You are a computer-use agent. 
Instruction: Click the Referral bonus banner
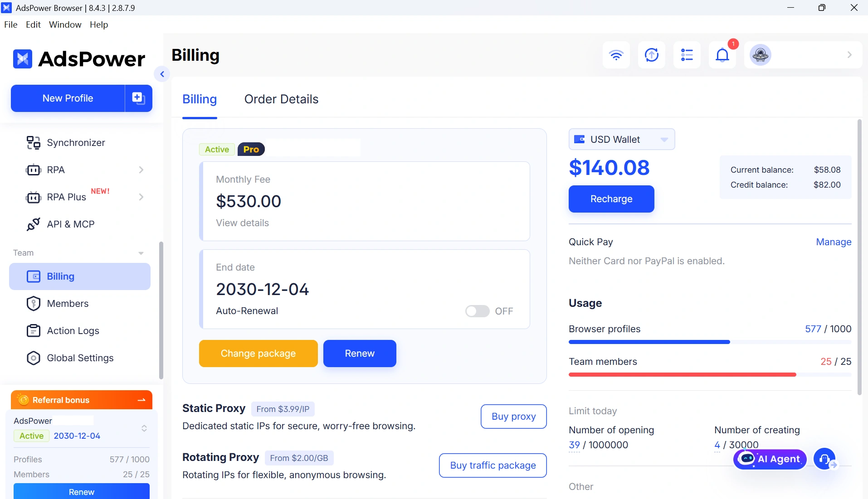point(82,400)
